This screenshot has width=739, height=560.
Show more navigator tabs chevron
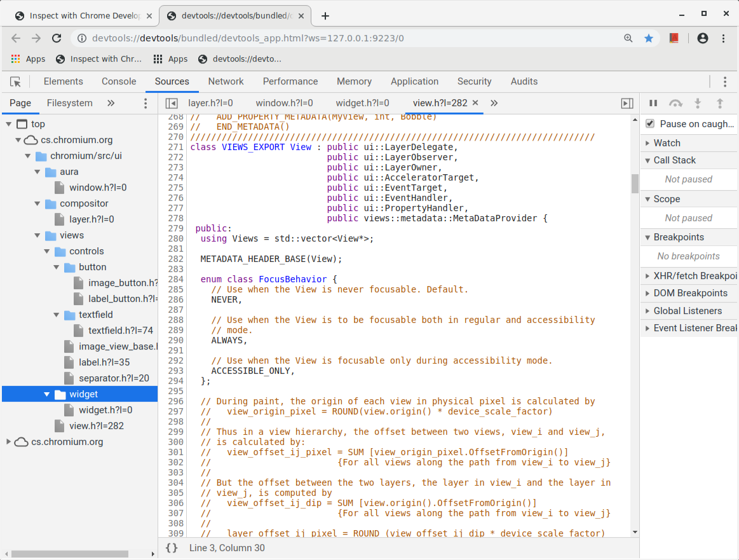coord(111,103)
